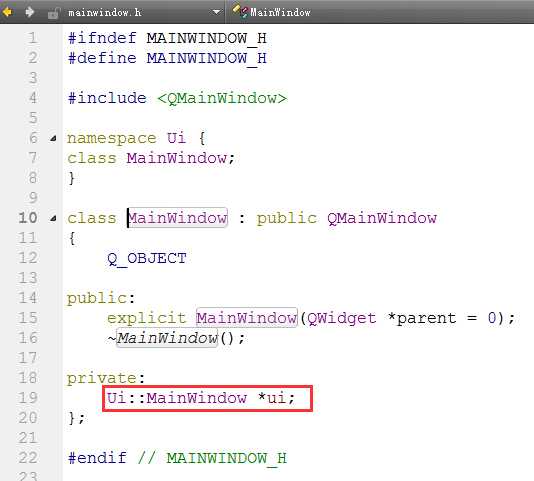Click line number 1 in the gutter
Viewport: 534px width, 481px height.
[32, 38]
